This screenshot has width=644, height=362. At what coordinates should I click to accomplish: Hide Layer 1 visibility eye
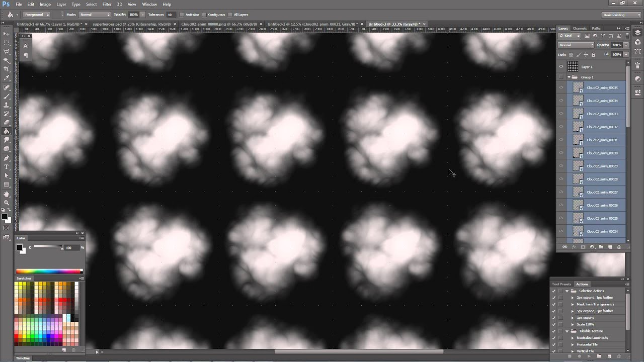click(x=561, y=66)
